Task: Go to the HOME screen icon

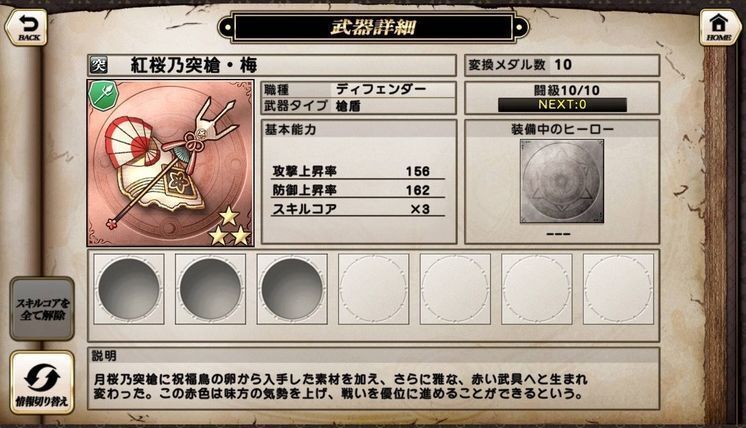Action: (719, 27)
